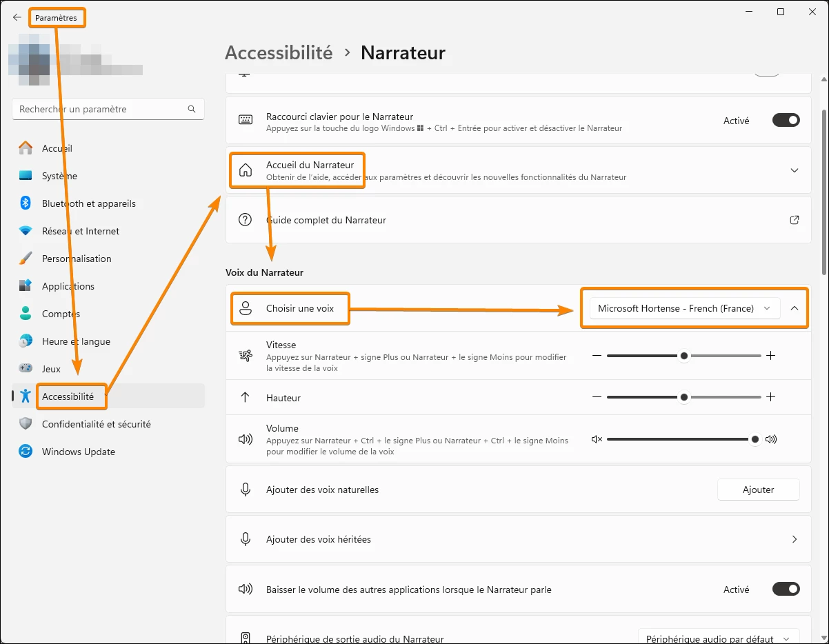Click the mute speaker icon for Volume
This screenshot has height=644, width=829.
click(x=597, y=439)
